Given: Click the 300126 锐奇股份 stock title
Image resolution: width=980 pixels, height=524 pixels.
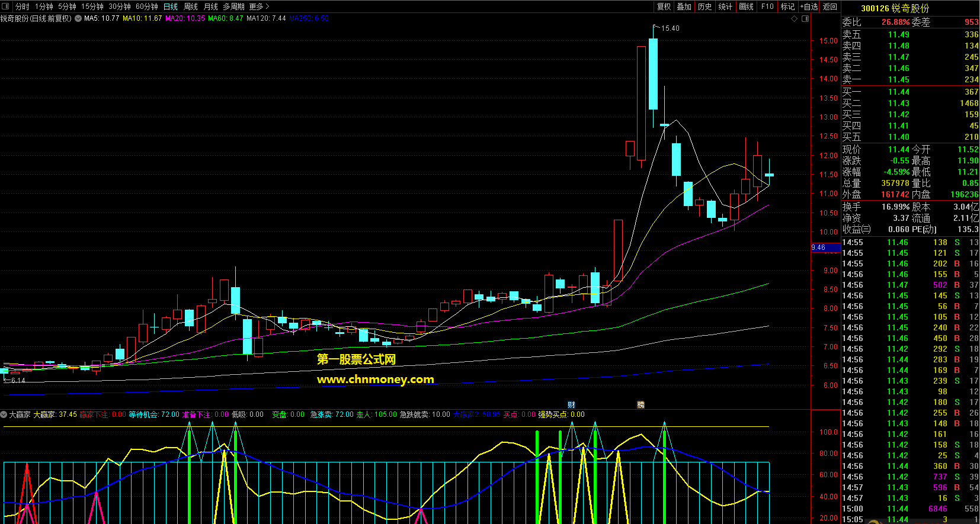Looking at the screenshot, I should (895, 8).
